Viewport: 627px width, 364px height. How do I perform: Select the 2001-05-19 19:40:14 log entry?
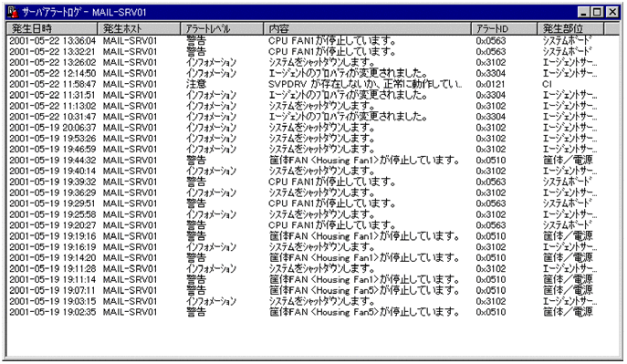coord(312,171)
